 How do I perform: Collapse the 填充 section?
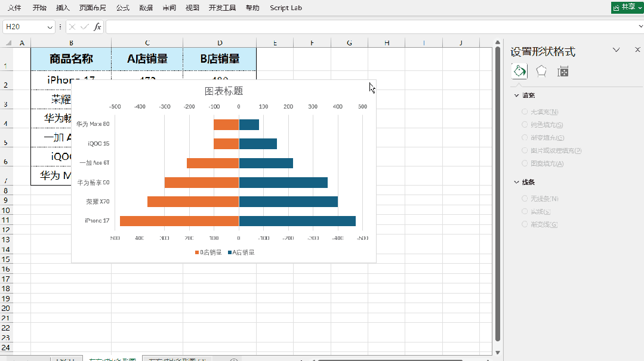click(517, 95)
